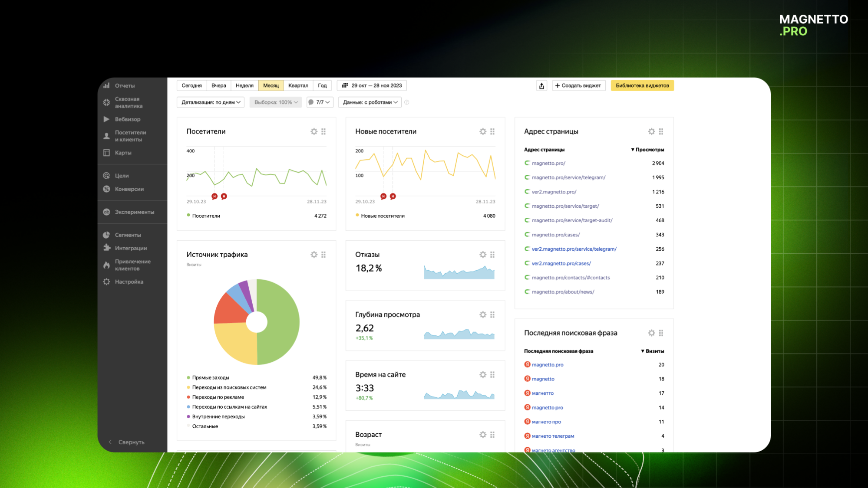Click the export/share icon next to Создать виджет
Image resolution: width=868 pixels, height=488 pixels.
pyautogui.click(x=541, y=86)
